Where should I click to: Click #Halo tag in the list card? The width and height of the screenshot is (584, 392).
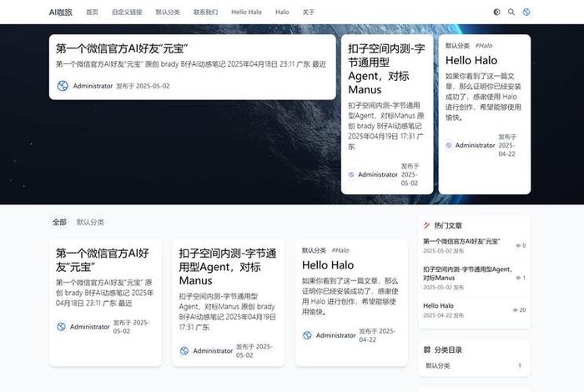pyautogui.click(x=340, y=250)
